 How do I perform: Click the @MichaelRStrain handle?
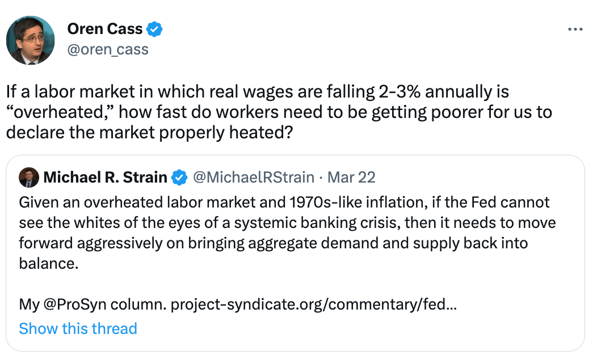point(254,177)
